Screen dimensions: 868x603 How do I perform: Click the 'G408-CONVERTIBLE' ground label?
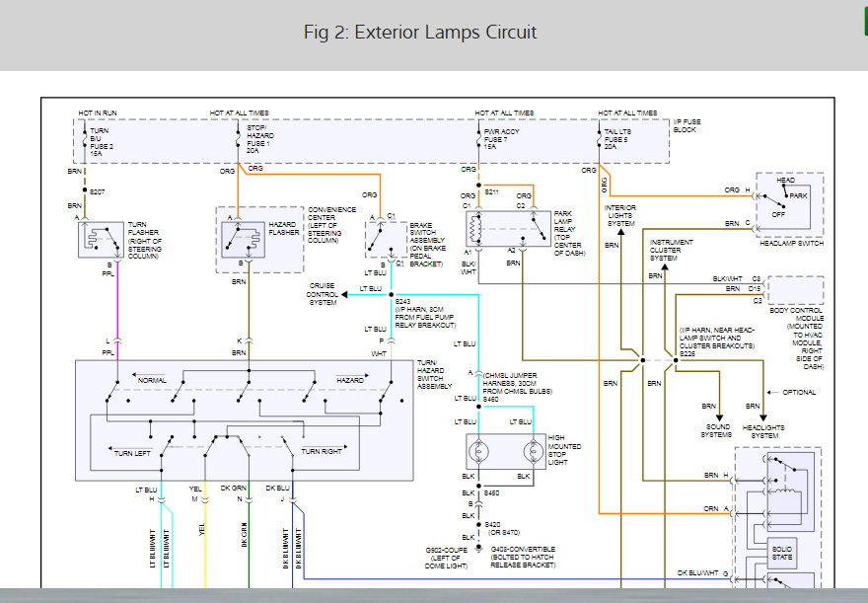(523, 550)
